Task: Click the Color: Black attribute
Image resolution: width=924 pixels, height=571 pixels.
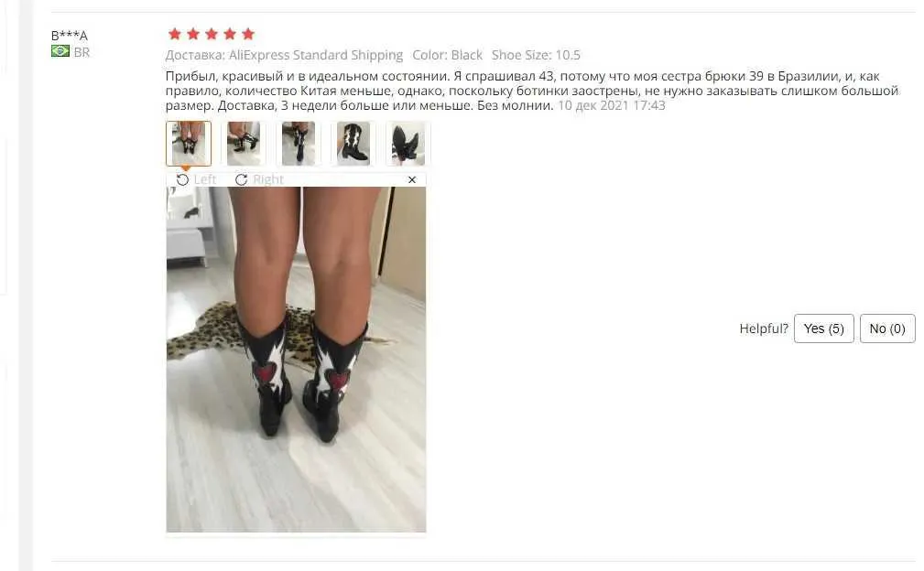Action: coord(447,55)
